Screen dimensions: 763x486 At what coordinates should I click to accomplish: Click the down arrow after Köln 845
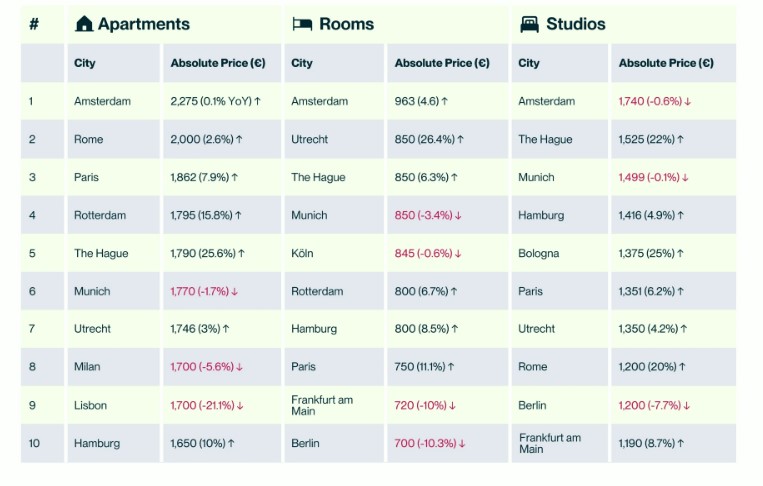[x=458, y=254]
